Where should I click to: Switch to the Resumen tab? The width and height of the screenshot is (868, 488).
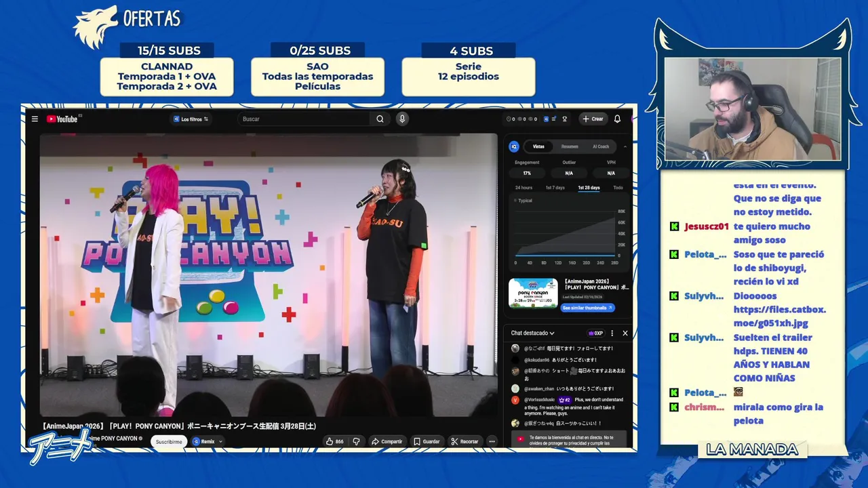570,146
